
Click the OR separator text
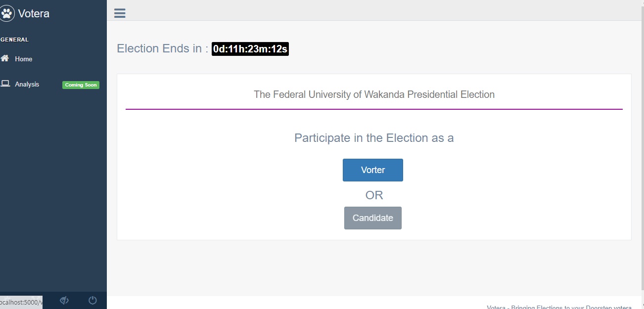374,195
